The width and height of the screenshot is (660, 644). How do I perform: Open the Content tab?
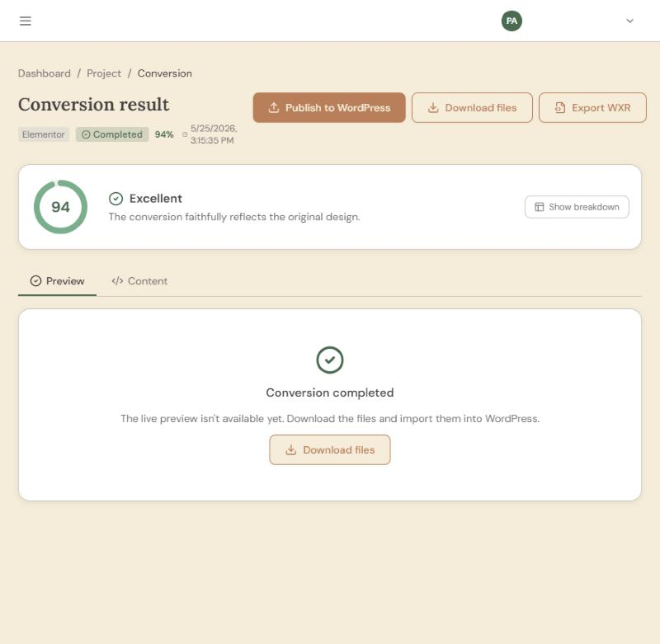pos(139,281)
